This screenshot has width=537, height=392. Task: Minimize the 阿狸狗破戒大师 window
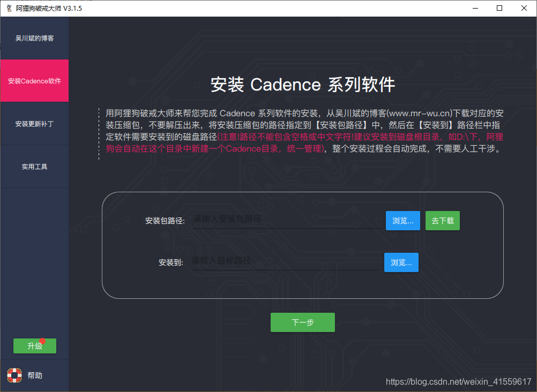coord(475,8)
